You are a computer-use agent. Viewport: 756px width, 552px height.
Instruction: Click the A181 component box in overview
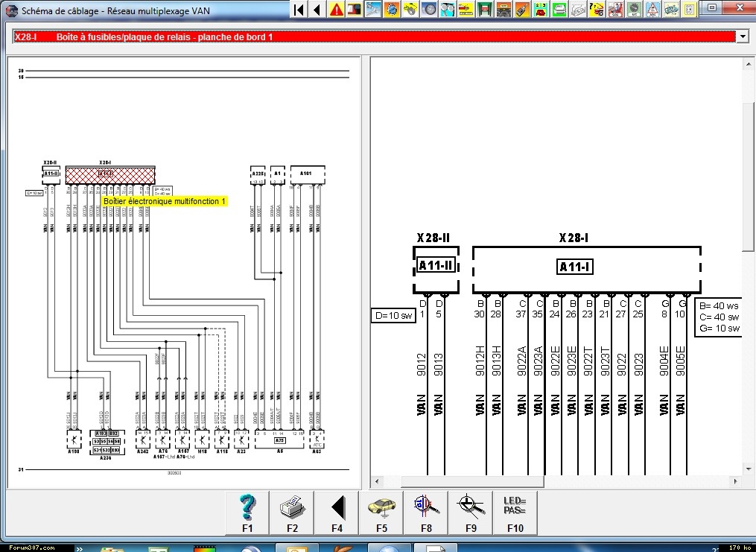pyautogui.click(x=307, y=174)
